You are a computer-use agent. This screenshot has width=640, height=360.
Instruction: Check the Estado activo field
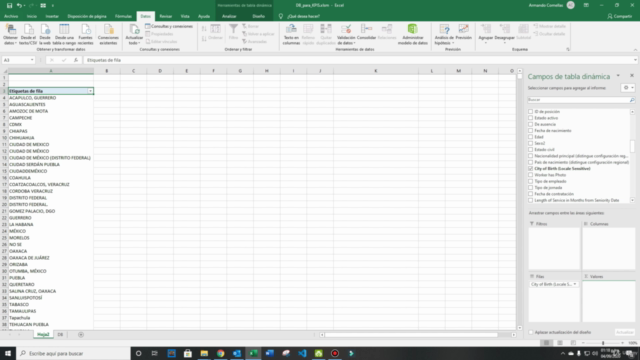[531, 118]
